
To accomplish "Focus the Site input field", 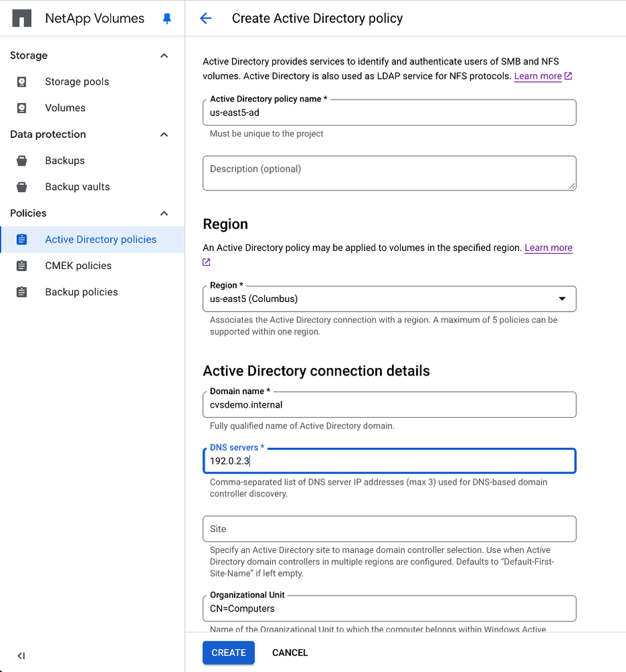I will pyautogui.click(x=389, y=529).
